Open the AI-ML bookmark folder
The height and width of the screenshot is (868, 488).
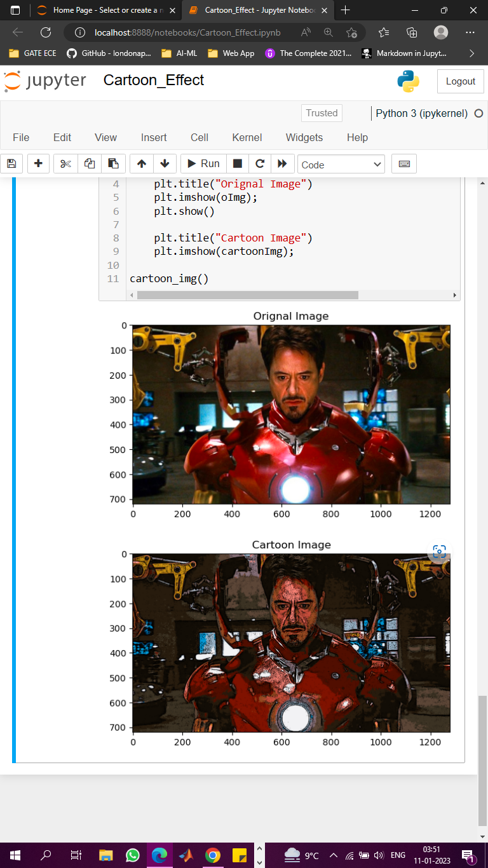point(179,53)
